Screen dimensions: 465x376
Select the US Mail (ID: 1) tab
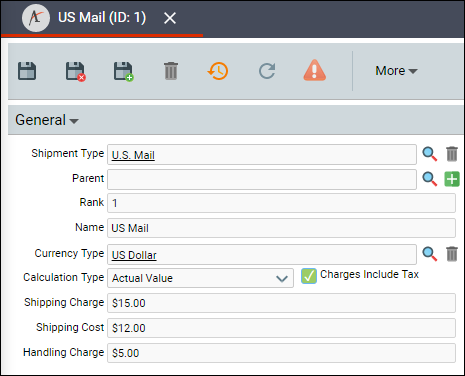102,18
